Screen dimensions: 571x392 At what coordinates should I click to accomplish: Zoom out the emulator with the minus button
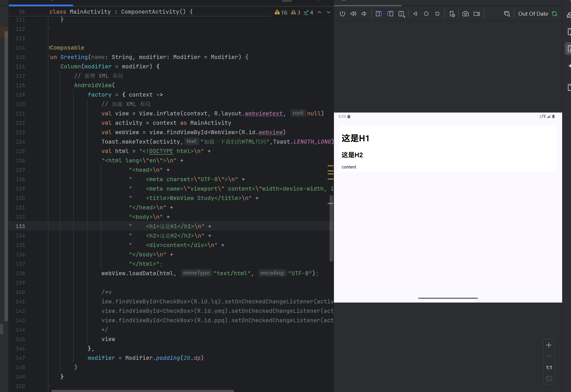coord(549,356)
